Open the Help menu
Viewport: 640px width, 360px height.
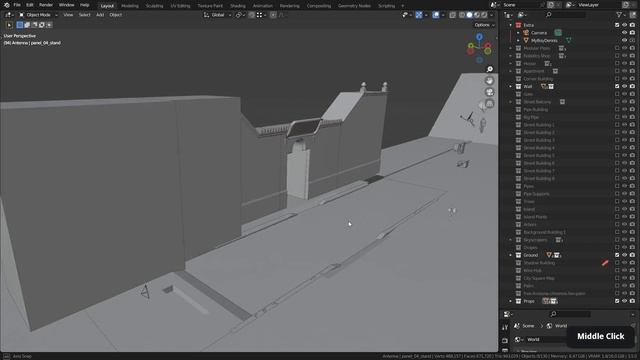coord(84,5)
